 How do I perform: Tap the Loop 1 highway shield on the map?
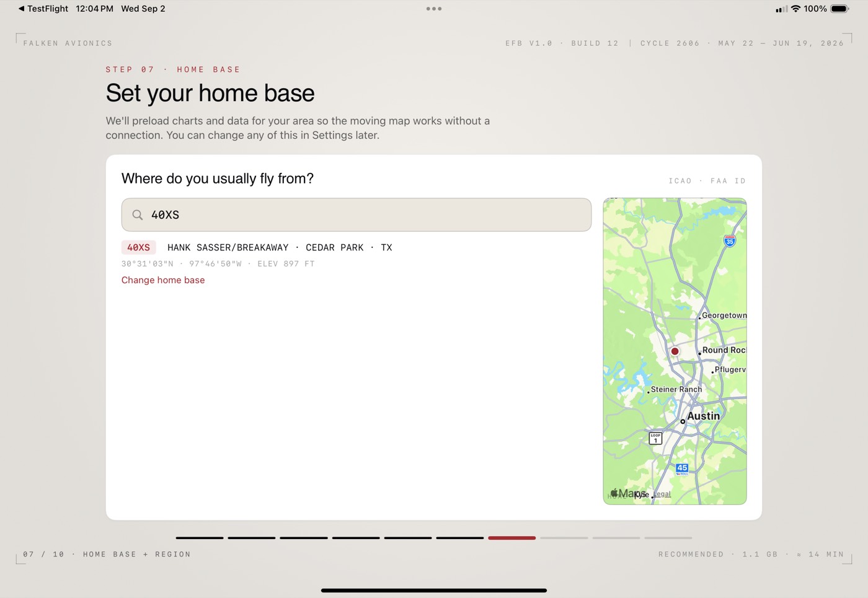point(655,438)
